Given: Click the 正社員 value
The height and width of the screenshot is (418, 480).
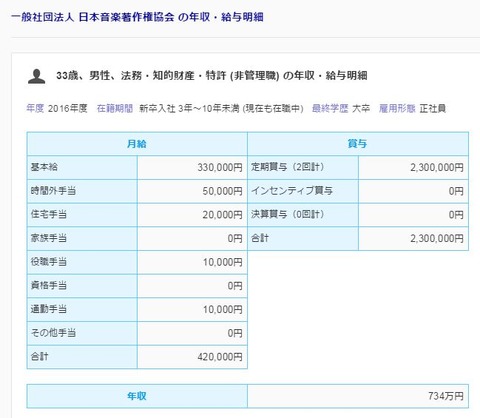Looking at the screenshot, I should (x=433, y=108).
